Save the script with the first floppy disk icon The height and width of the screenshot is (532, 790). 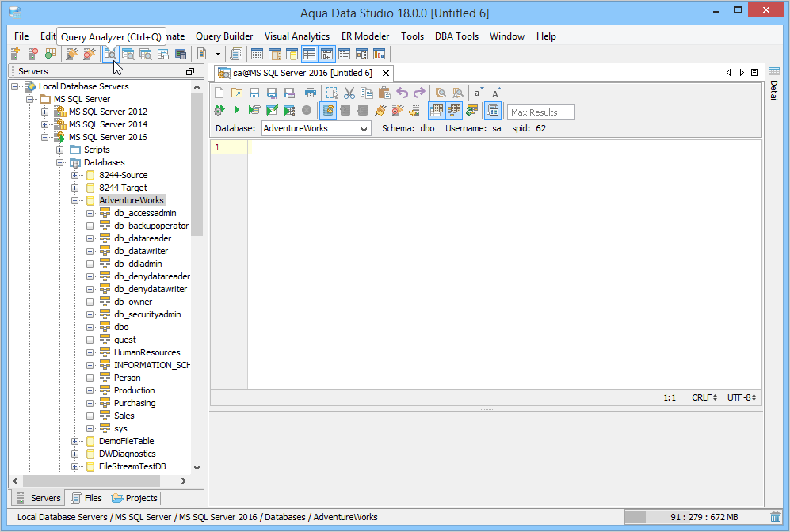click(x=254, y=93)
